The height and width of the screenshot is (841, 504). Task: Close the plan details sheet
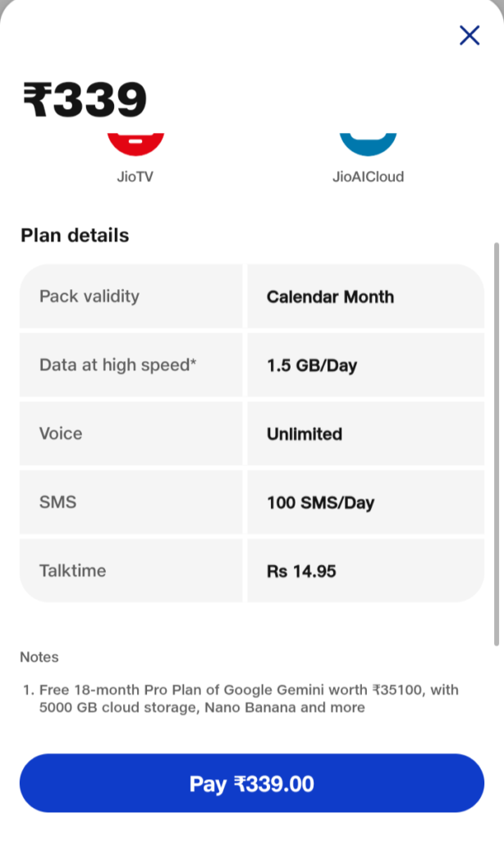[469, 35]
